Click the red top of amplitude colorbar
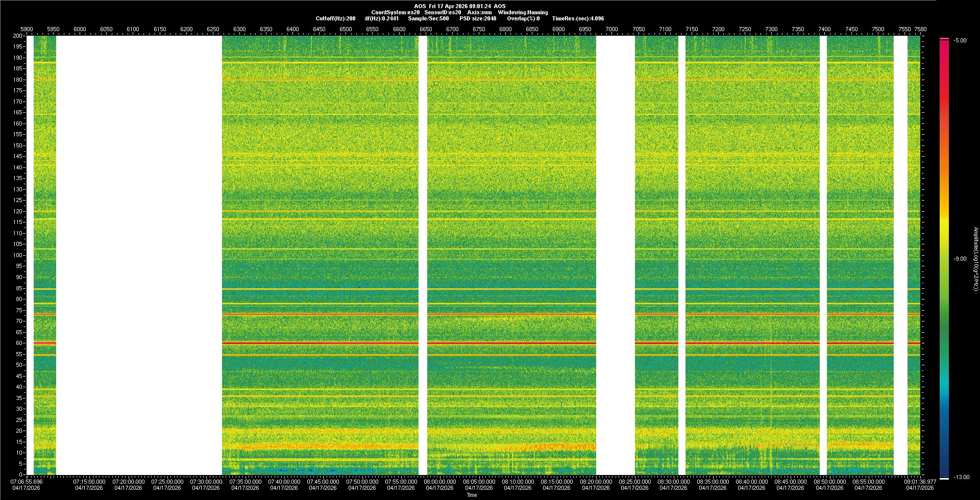 tap(944, 39)
